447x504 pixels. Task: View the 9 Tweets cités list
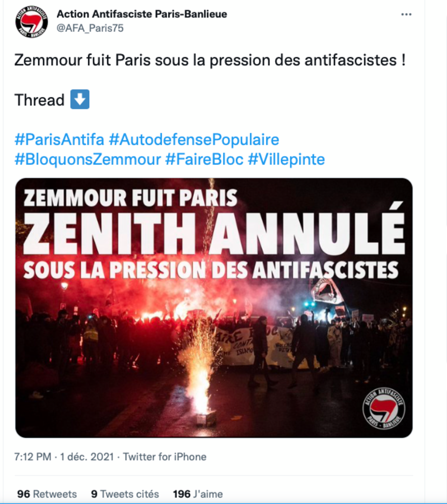[x=125, y=494]
